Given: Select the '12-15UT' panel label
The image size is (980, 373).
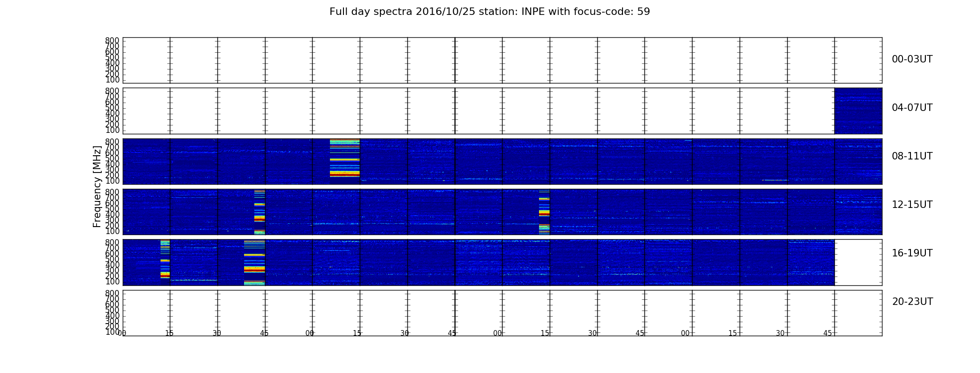Looking at the screenshot, I should point(912,205).
